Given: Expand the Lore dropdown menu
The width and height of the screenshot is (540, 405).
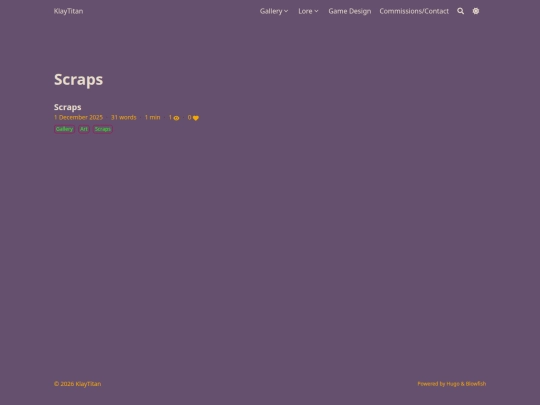Looking at the screenshot, I should pos(308,11).
